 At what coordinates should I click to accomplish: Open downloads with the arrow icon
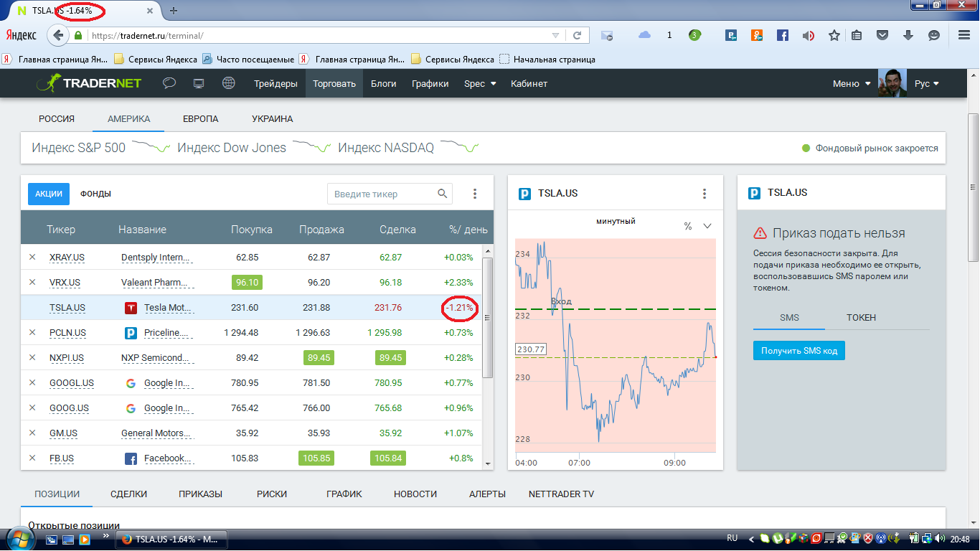pyautogui.click(x=908, y=35)
